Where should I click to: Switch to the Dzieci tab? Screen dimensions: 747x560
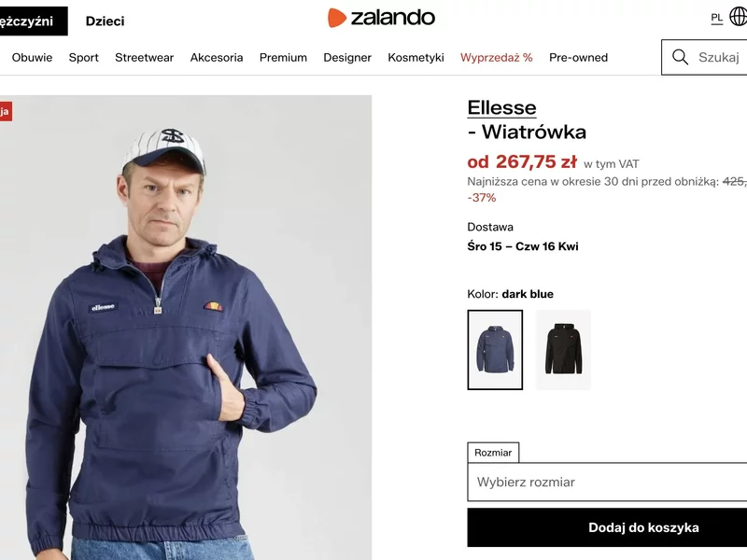pos(105,21)
